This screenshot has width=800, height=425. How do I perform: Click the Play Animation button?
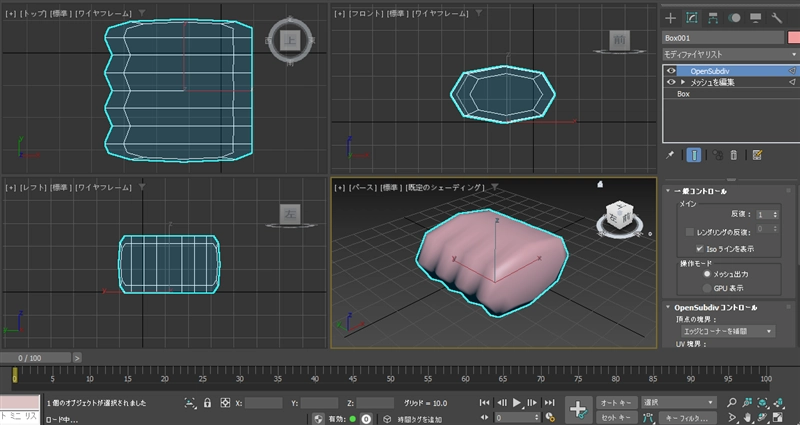coord(517,403)
